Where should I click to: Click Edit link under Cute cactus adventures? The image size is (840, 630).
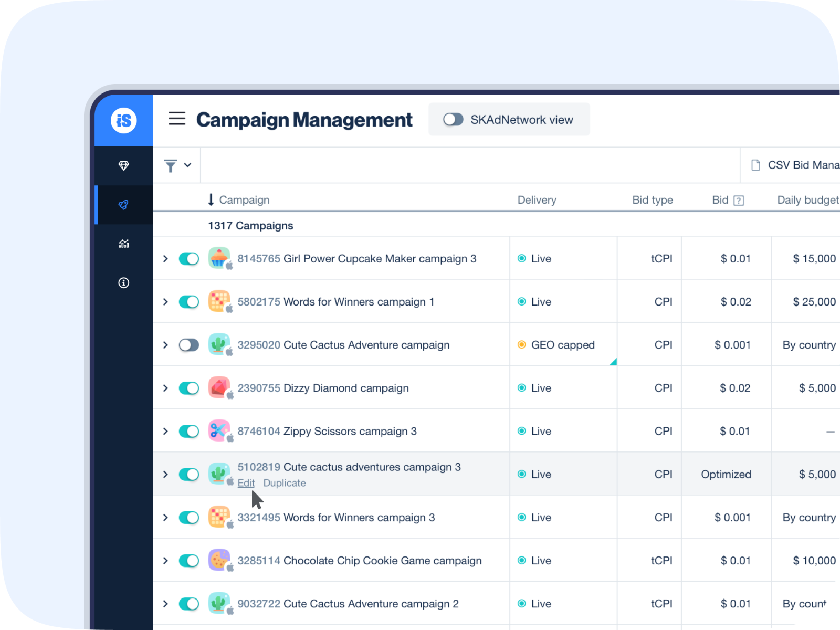click(x=246, y=483)
